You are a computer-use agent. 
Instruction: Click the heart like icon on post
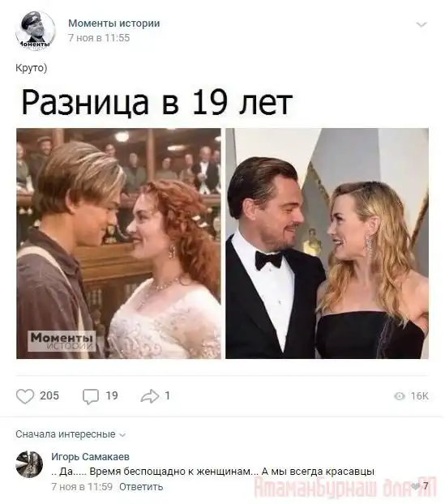click(x=25, y=396)
